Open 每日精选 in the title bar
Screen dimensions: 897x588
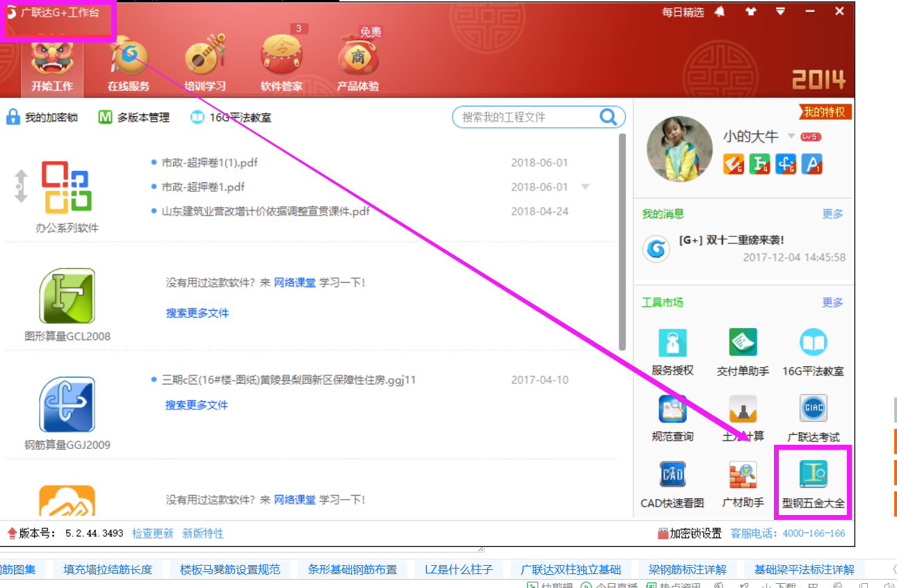click(683, 12)
